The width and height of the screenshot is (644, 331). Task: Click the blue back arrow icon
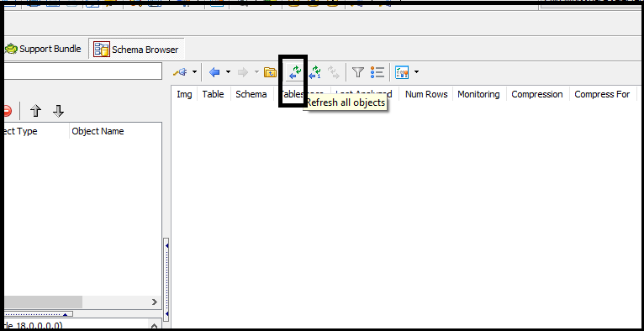coord(214,72)
